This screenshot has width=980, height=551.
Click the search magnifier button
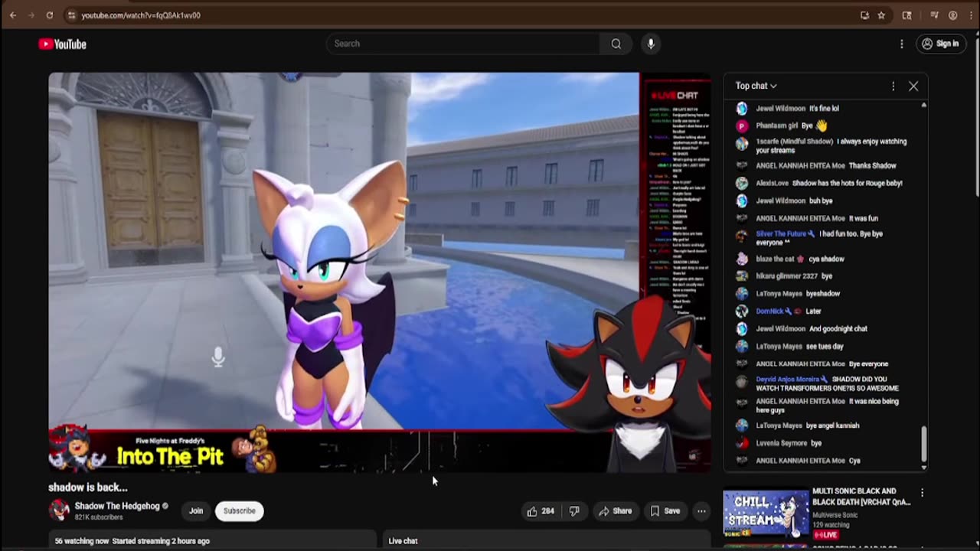coord(616,44)
